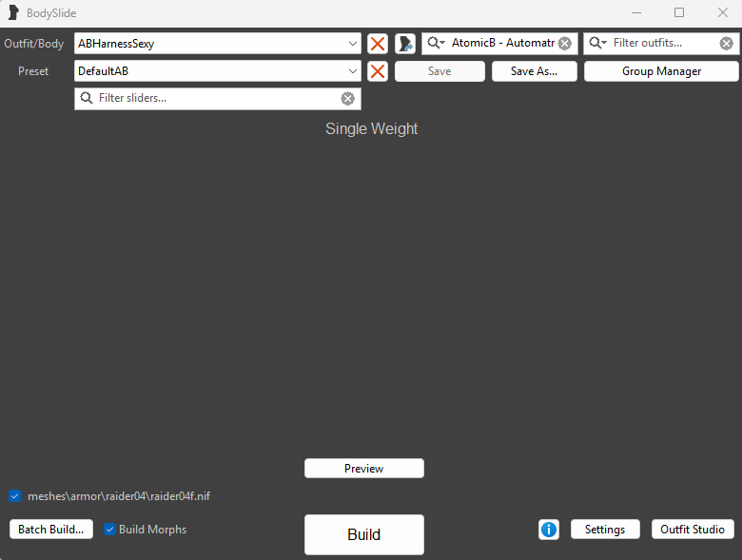Click the AtomicB - Automatr group filter field
Viewport: 742px width, 560px height.
coord(499,44)
